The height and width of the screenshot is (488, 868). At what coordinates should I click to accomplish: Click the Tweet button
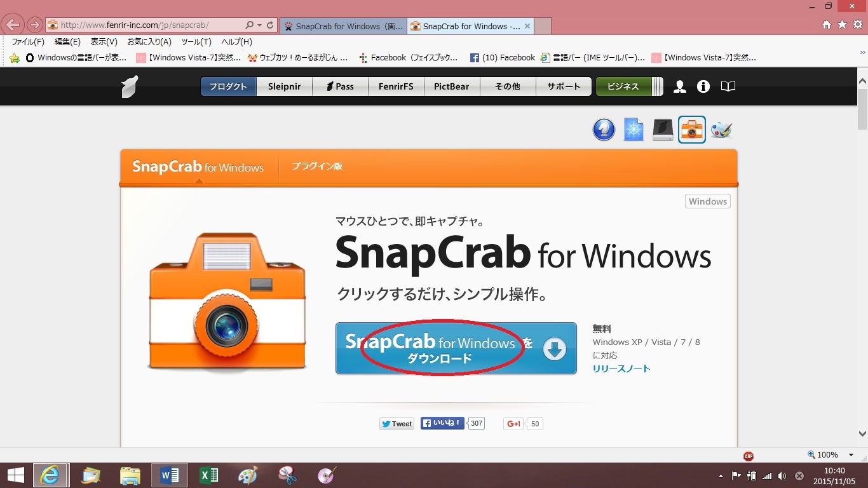[x=397, y=424]
